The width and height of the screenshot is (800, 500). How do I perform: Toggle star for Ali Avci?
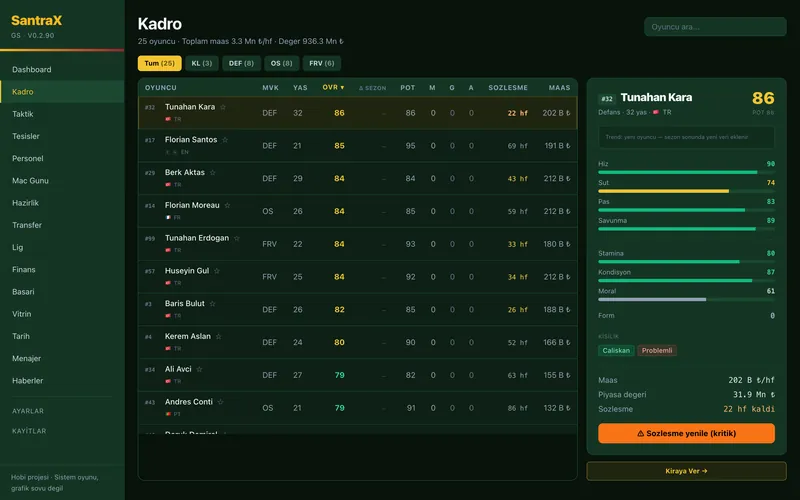(x=199, y=369)
